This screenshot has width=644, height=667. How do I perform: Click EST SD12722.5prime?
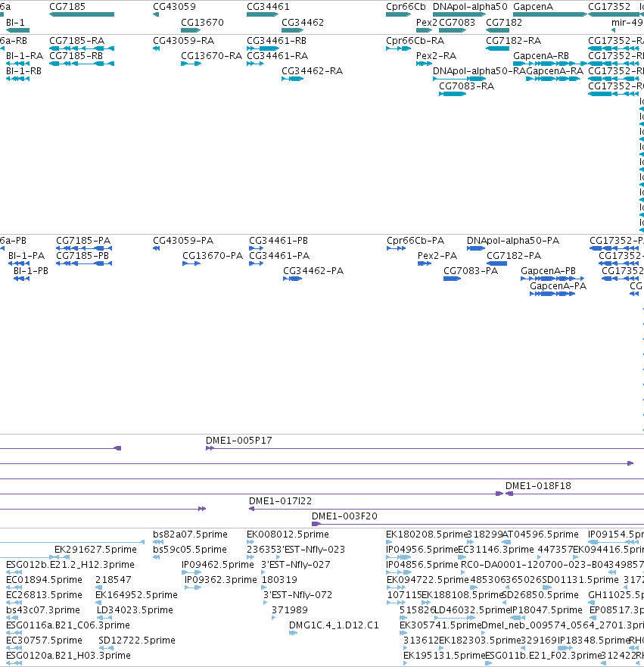[137, 641]
